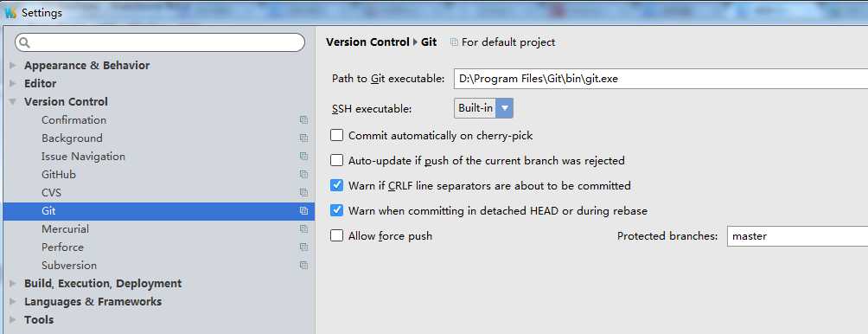
Task: Click the project icon beside Subversion
Action: coord(303,266)
